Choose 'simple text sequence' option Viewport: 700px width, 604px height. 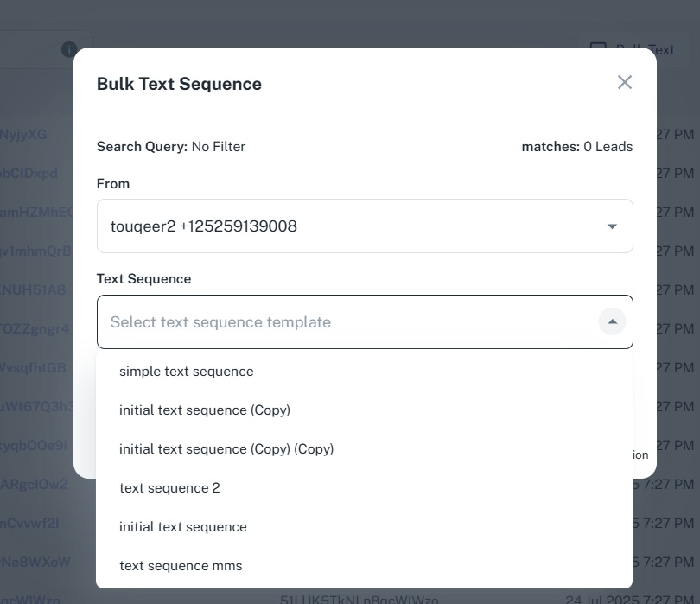187,372
